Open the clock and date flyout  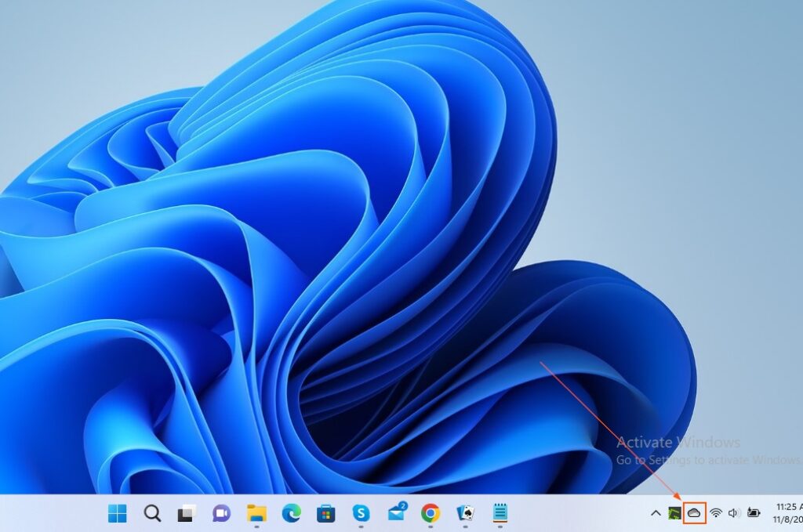coord(787,513)
